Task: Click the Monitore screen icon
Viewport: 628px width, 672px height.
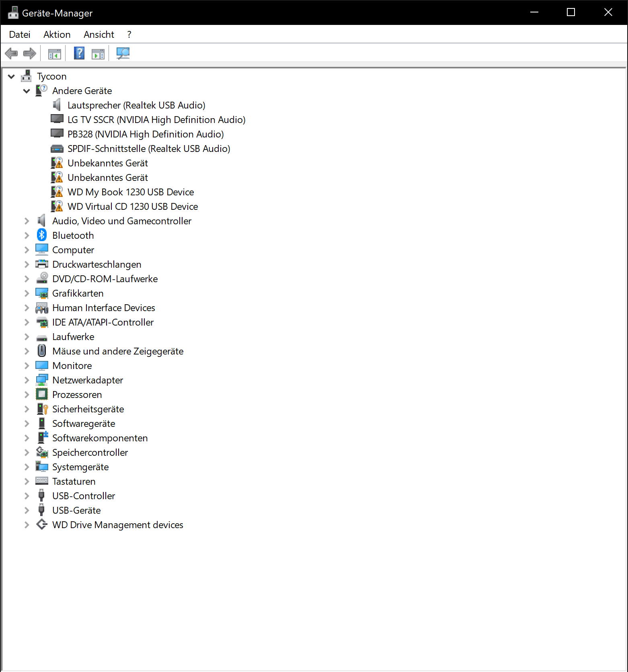Action: click(42, 365)
